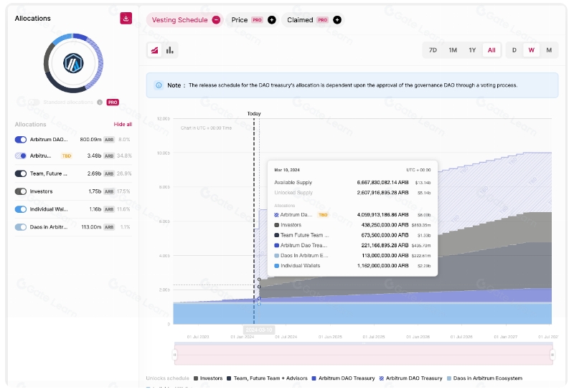Click Unlocked Supply row in tooltip
The width and height of the screenshot is (574, 392).
[x=352, y=193]
